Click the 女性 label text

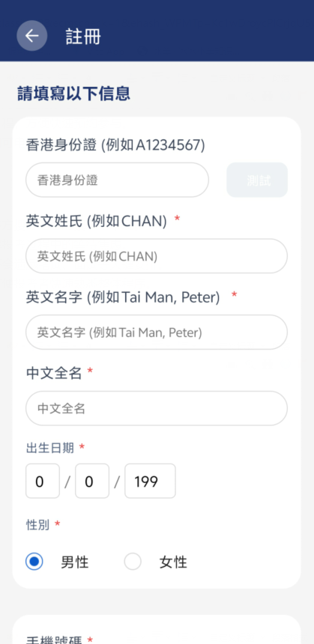coord(173,562)
